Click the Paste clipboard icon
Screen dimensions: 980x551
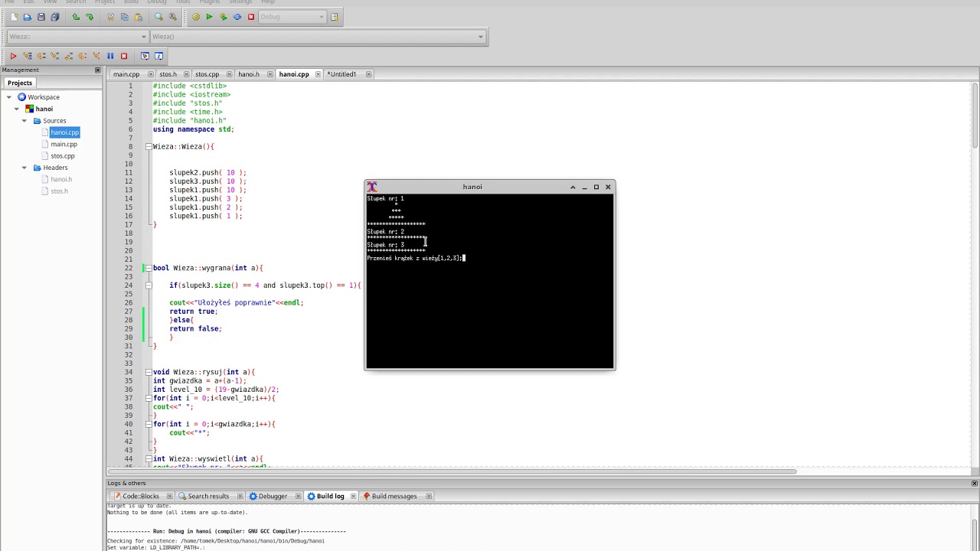138,17
